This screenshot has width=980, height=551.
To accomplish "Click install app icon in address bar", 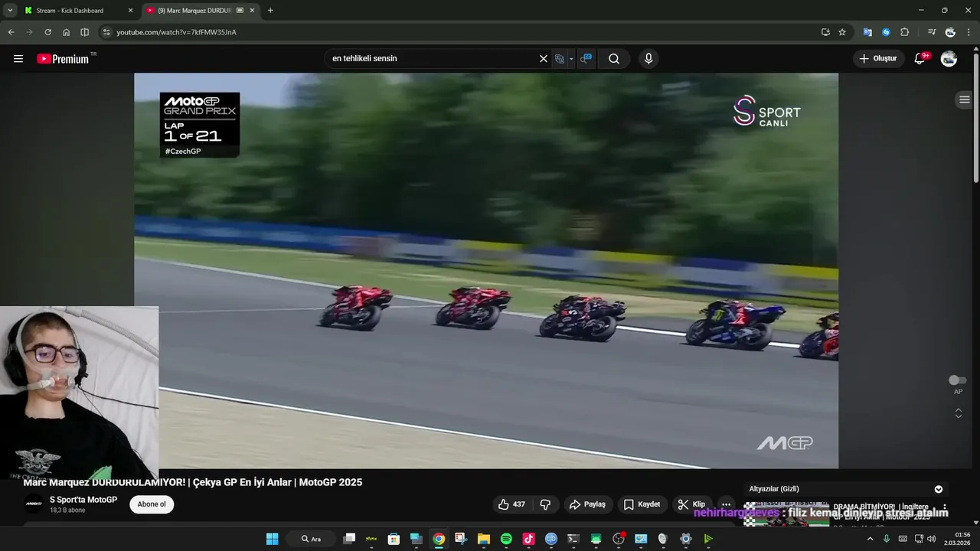I will tap(825, 32).
